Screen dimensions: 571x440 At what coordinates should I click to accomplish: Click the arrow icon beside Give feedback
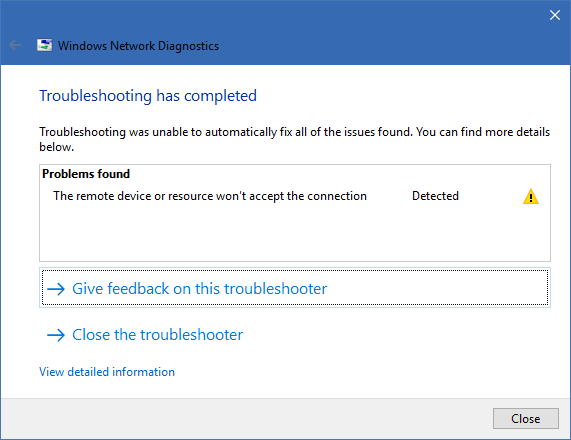pos(56,289)
